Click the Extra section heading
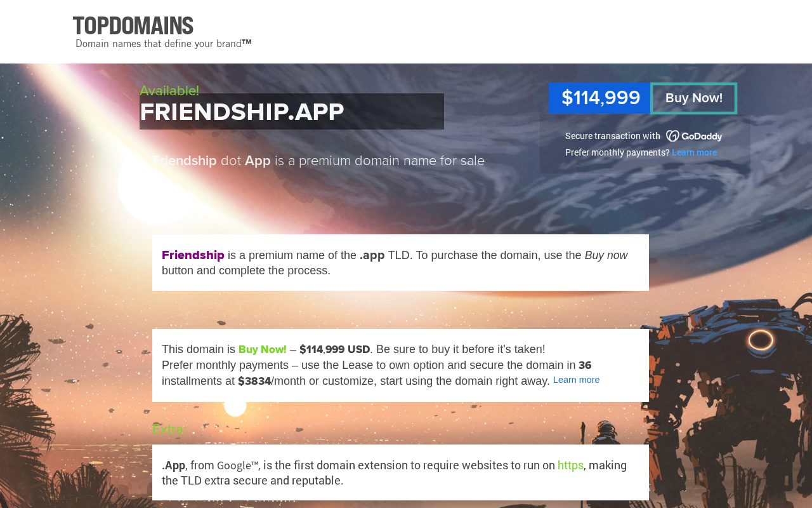This screenshot has width=812, height=508. tap(168, 429)
